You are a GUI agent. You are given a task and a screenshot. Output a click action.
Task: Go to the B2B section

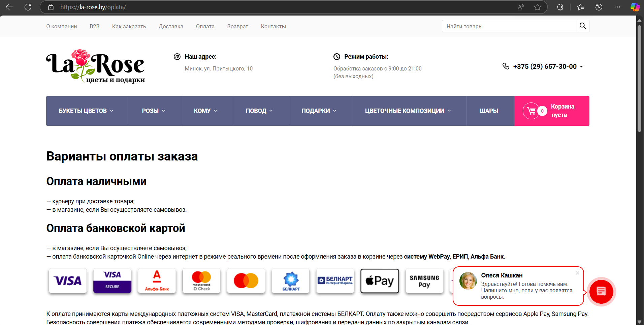[94, 26]
